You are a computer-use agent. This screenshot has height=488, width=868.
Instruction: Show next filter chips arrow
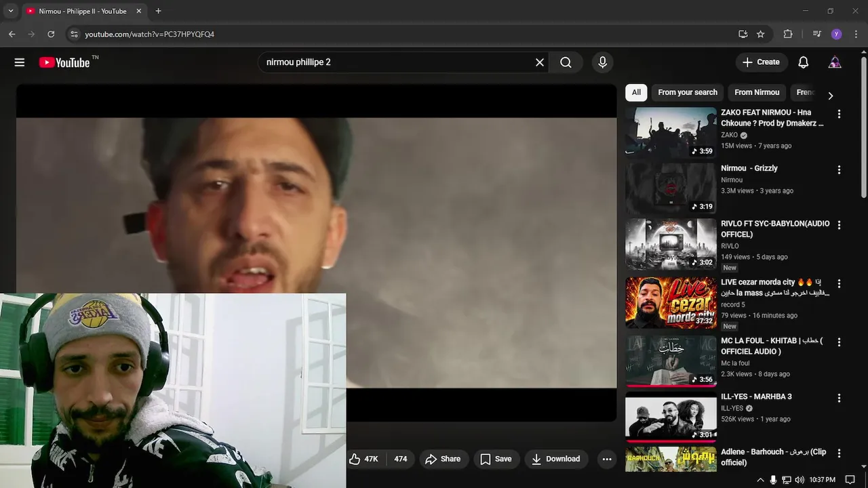tap(830, 96)
